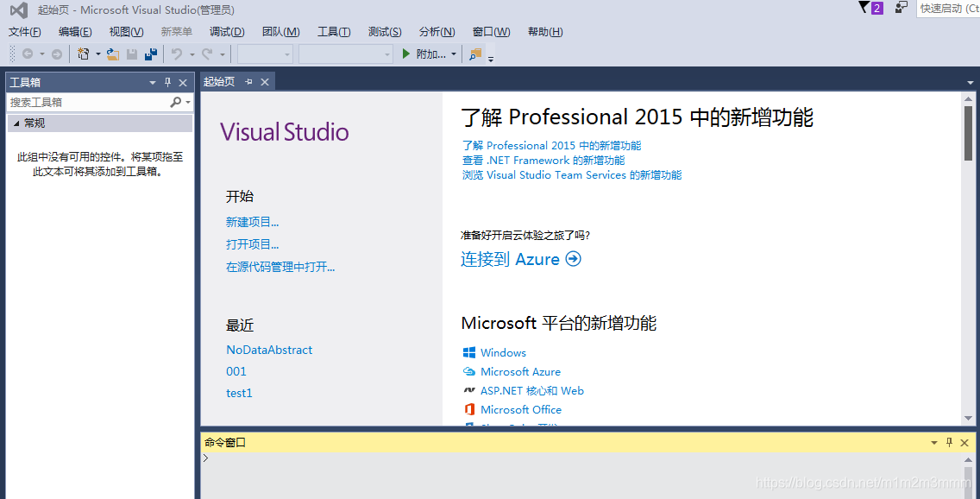Click 浏览 Visual Studio Team Services link
This screenshot has width=980, height=499.
point(572,175)
